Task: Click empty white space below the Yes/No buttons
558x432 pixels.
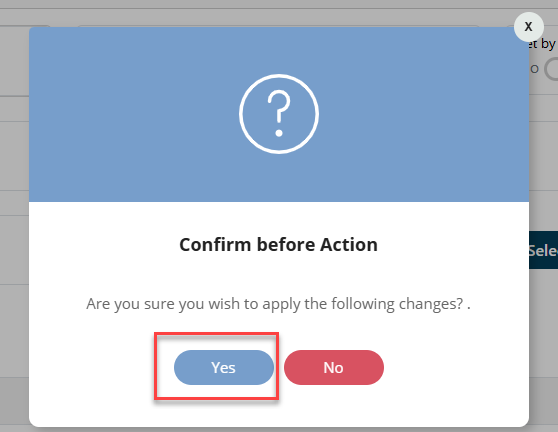Action: pos(279,407)
